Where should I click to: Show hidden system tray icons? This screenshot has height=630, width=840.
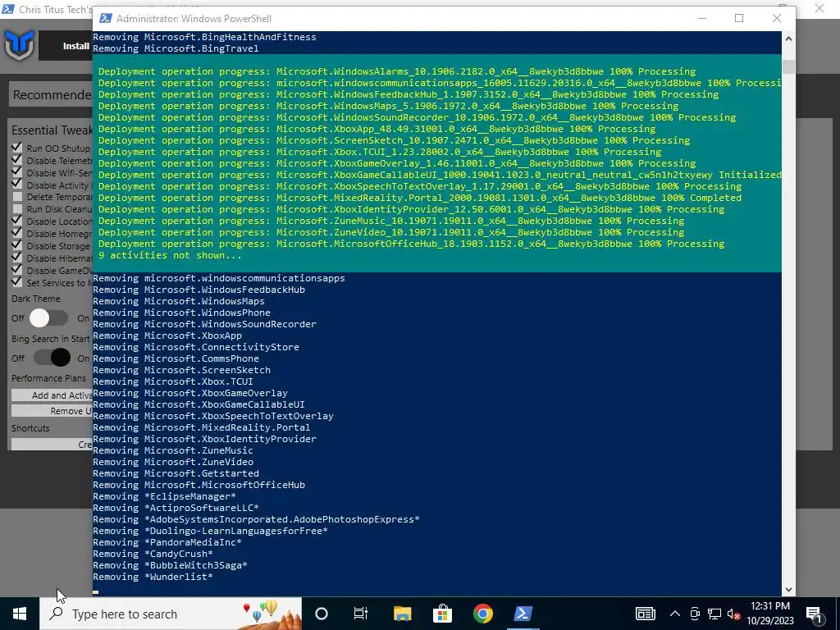pos(675,614)
